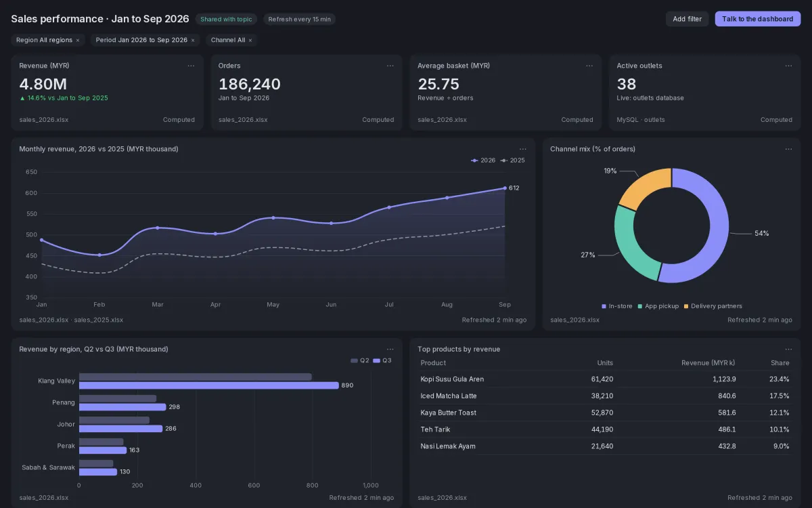The height and width of the screenshot is (508, 812).
Task: Click the Shared with topic badge
Action: (226, 19)
